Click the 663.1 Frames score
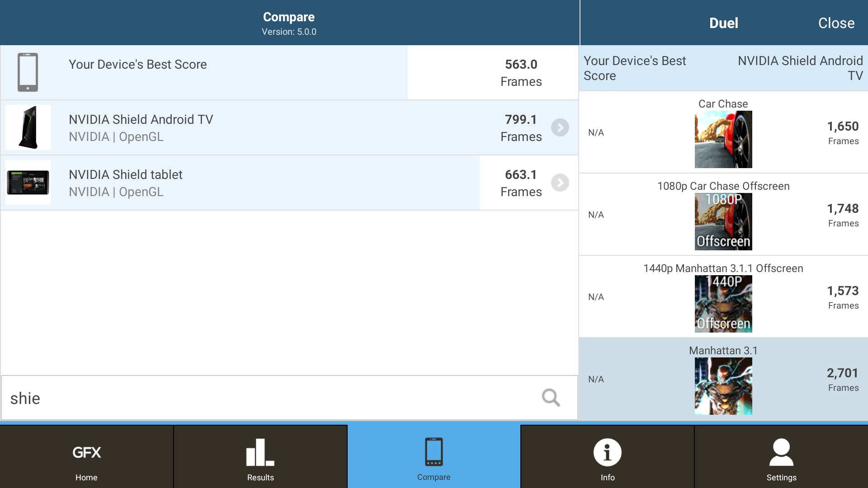The width and height of the screenshot is (868, 488). point(521,183)
